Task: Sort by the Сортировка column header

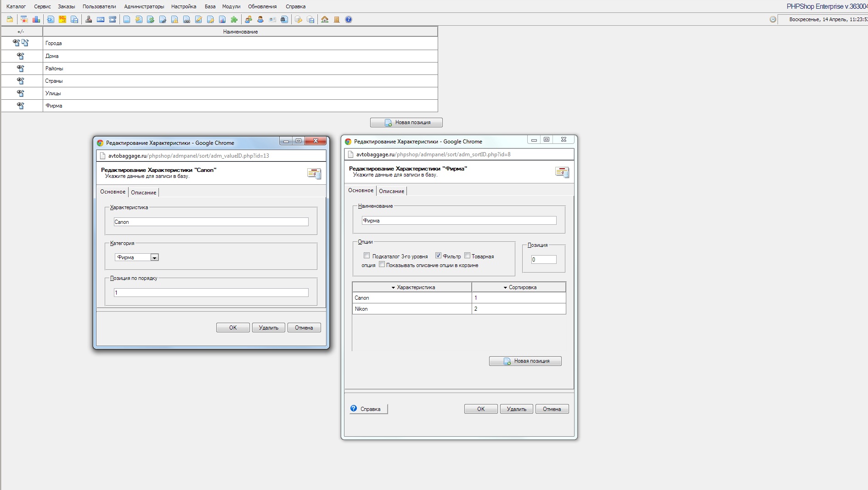Action: (519, 287)
